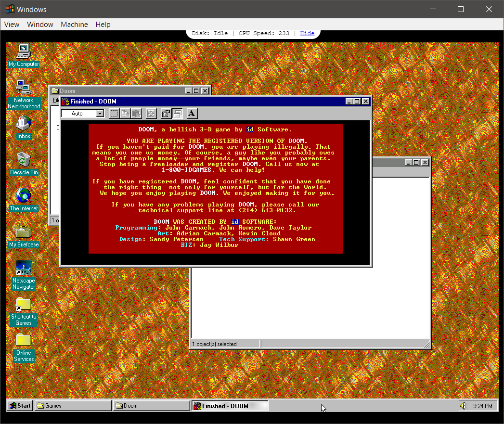Click the Windows logo in emulator titlebar
Image resolution: width=504 pixels, height=424 pixels.
point(9,9)
